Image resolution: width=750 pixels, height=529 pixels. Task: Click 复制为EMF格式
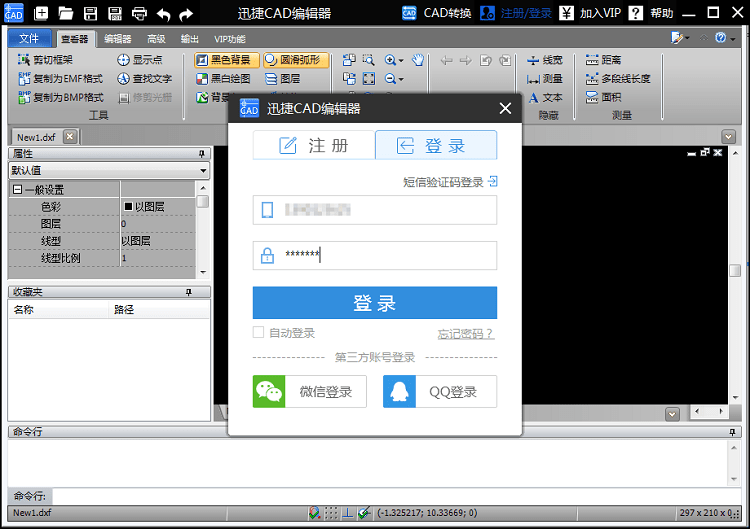61,78
